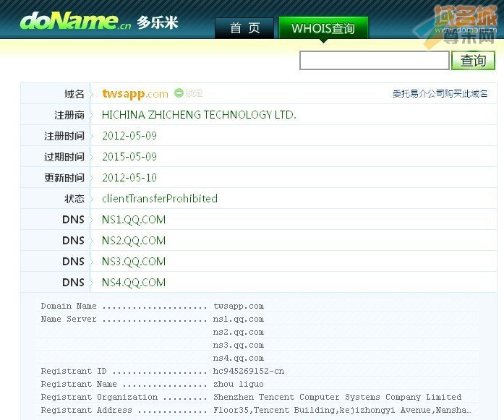Select status clientTransferProhibited

(160, 199)
